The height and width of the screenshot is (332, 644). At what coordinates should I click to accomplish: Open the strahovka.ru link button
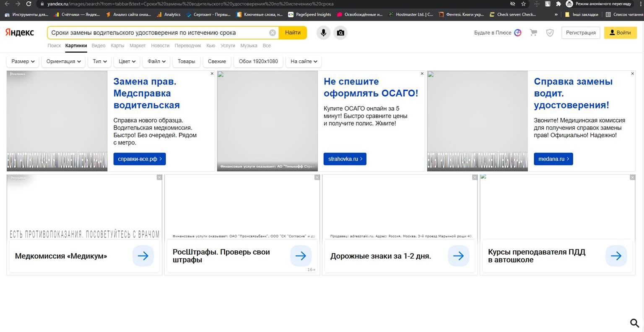click(x=345, y=159)
